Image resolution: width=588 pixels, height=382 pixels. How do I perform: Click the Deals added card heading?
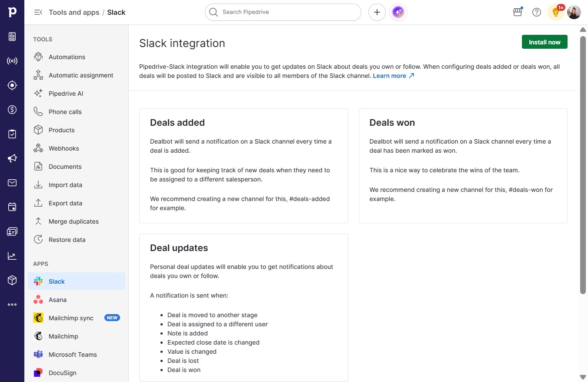pos(177,123)
